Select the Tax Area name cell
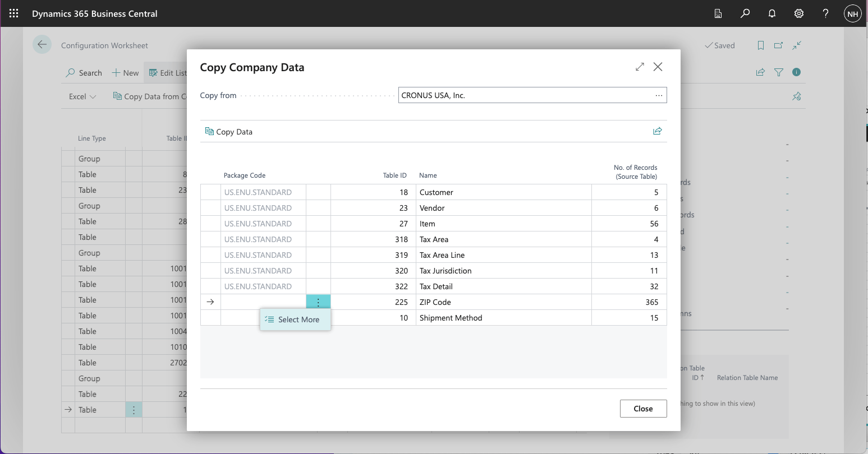868x454 pixels. tap(503, 239)
